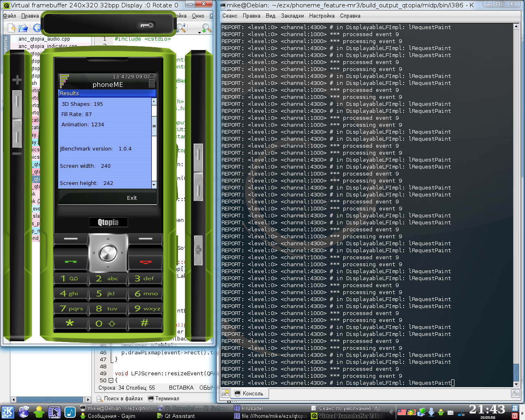Open Правка menu in editor window

[30, 16]
